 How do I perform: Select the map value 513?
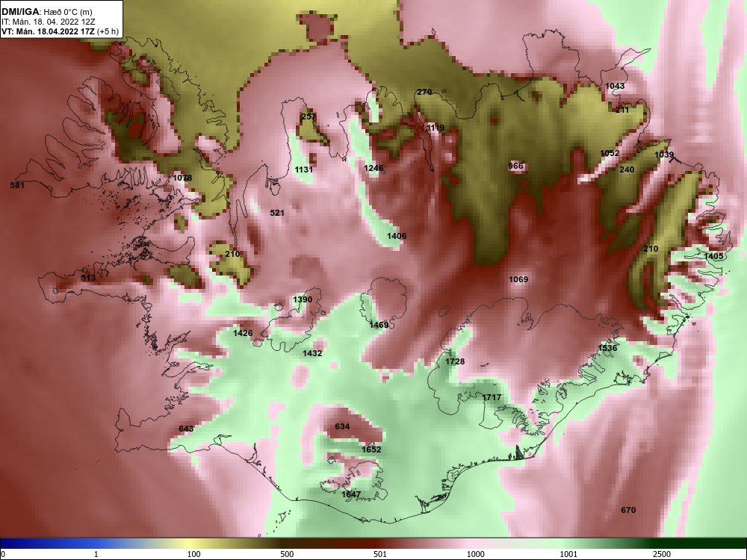pyautogui.click(x=88, y=278)
